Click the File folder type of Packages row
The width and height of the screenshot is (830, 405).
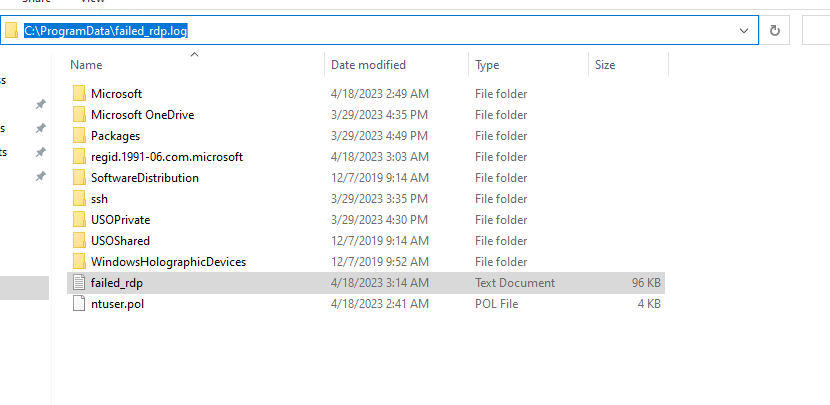pyautogui.click(x=501, y=136)
